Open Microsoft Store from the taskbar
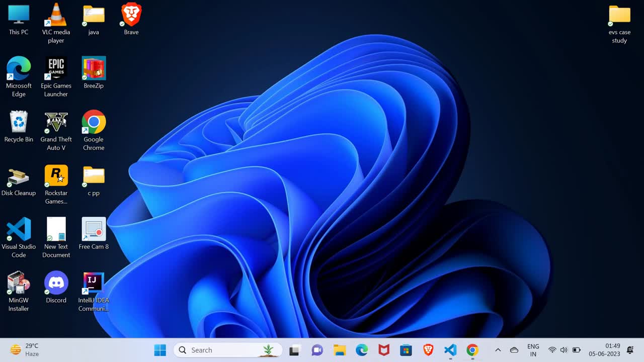Image resolution: width=644 pixels, height=362 pixels. [406, 350]
